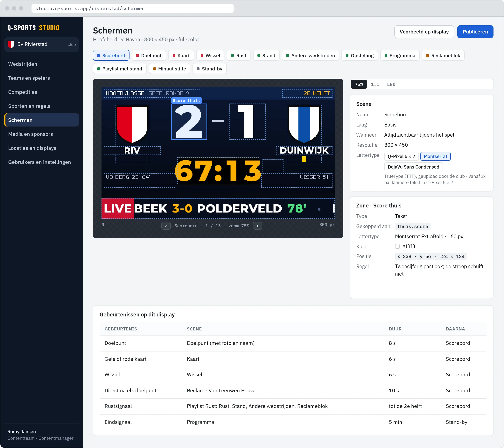504x448 pixels.
Task: Select the 67:13 match clock zone
Action: coord(218,171)
